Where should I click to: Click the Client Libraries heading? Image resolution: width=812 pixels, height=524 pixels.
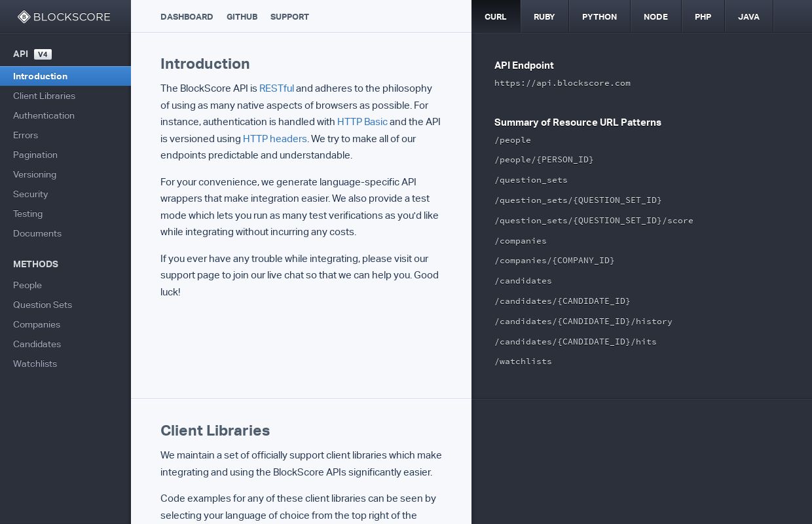[x=215, y=430]
